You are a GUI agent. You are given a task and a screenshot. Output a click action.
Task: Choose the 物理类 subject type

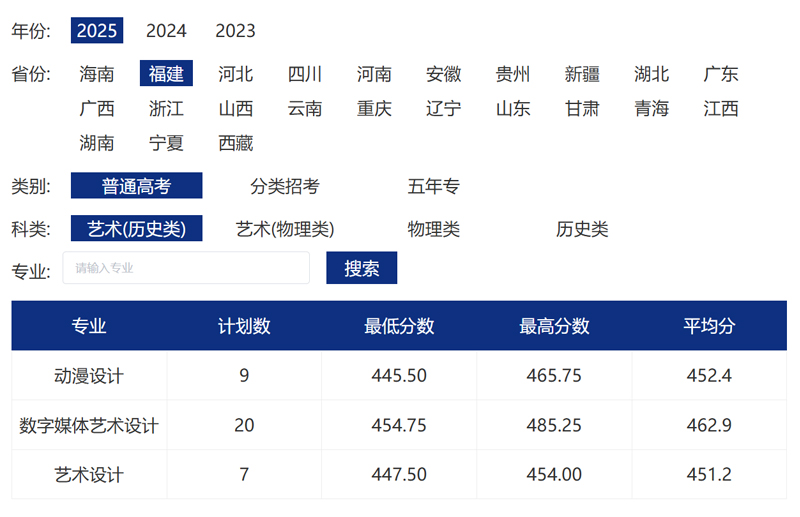[x=433, y=229]
